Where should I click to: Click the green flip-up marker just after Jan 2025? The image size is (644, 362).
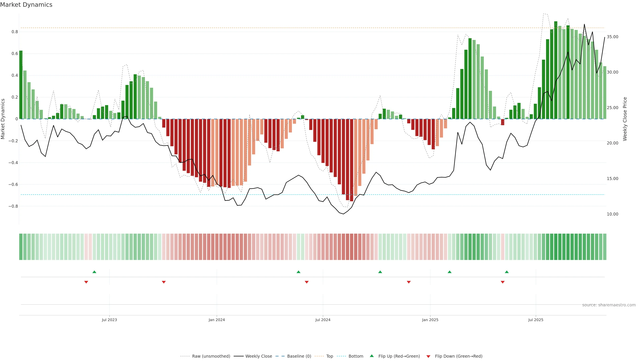[449, 272]
